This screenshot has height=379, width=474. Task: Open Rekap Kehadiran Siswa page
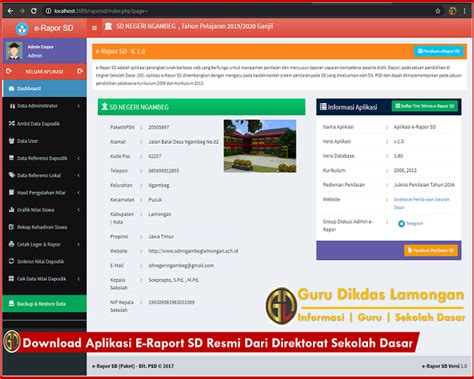[x=44, y=227]
